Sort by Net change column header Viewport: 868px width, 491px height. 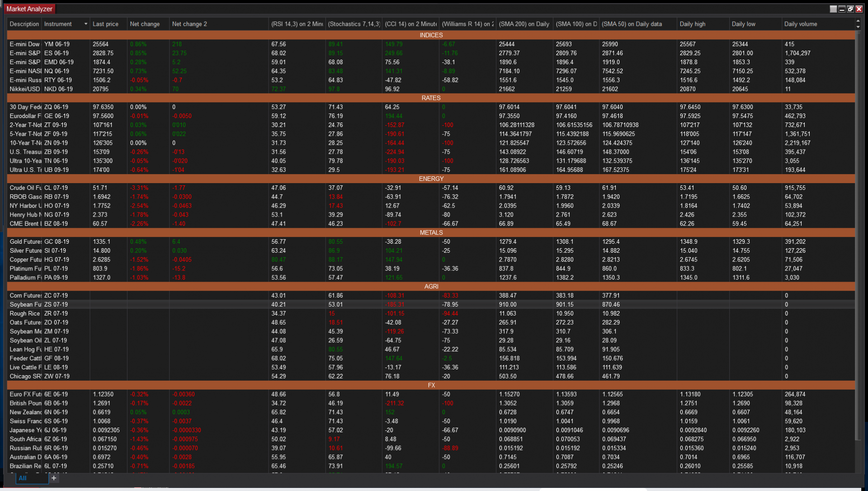[x=145, y=24]
